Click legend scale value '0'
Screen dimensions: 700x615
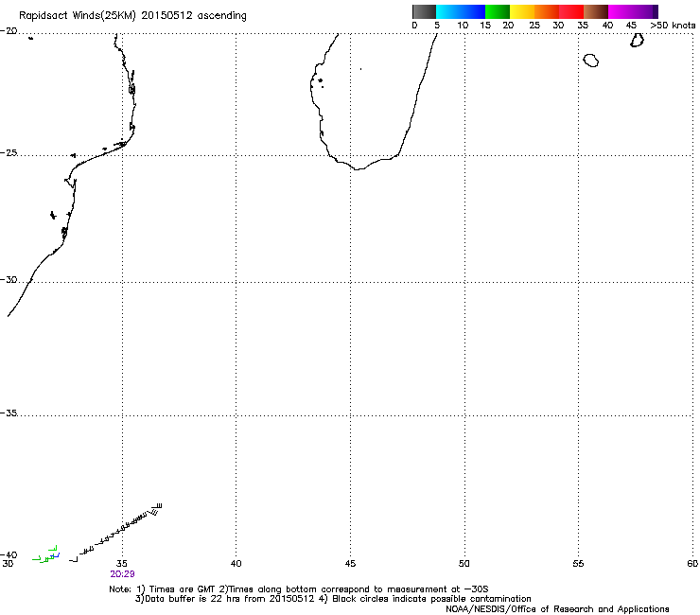[x=414, y=26]
